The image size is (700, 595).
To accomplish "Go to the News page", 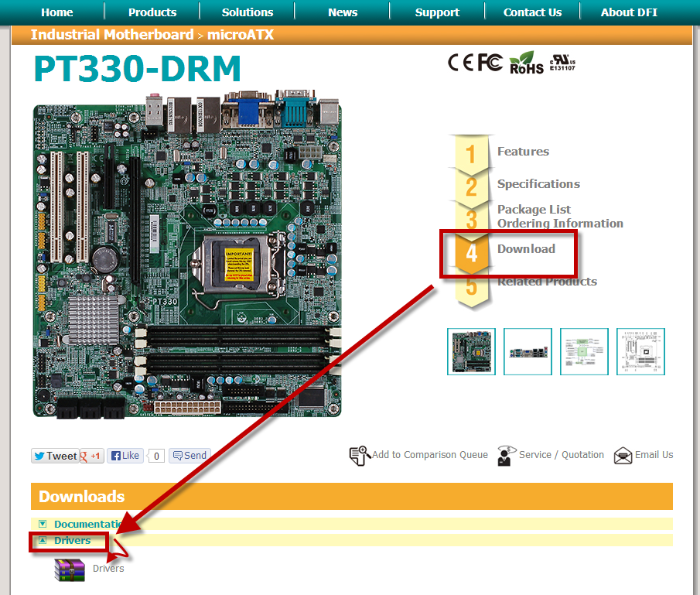I will click(x=343, y=12).
